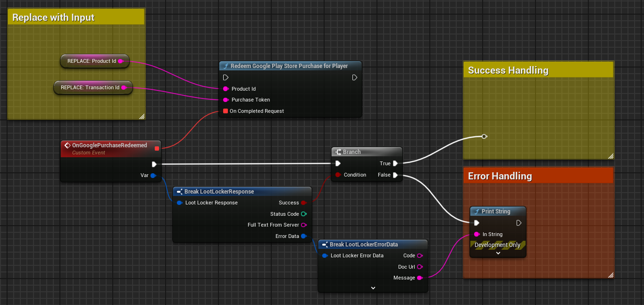Click the Status Code output pin

[304, 214]
